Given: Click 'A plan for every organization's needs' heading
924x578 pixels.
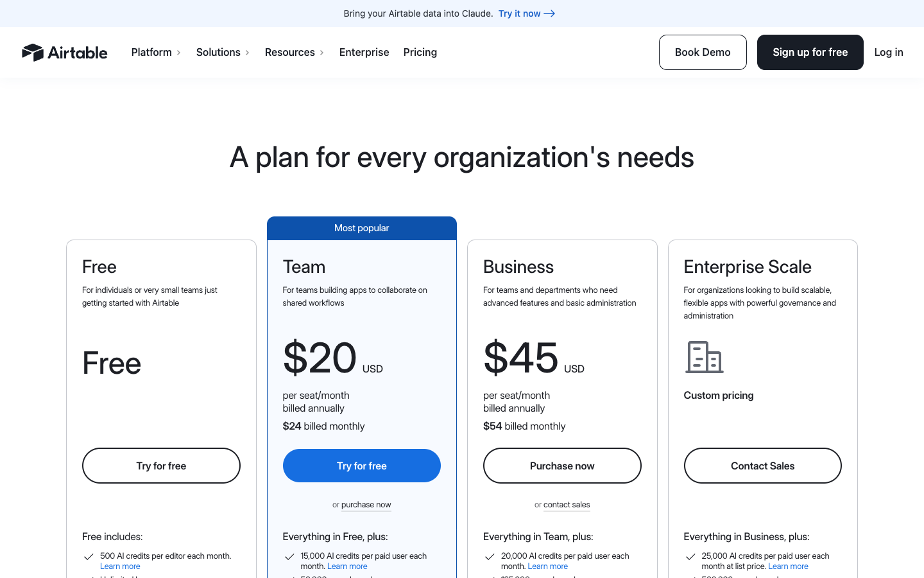Looking at the screenshot, I should tap(462, 157).
